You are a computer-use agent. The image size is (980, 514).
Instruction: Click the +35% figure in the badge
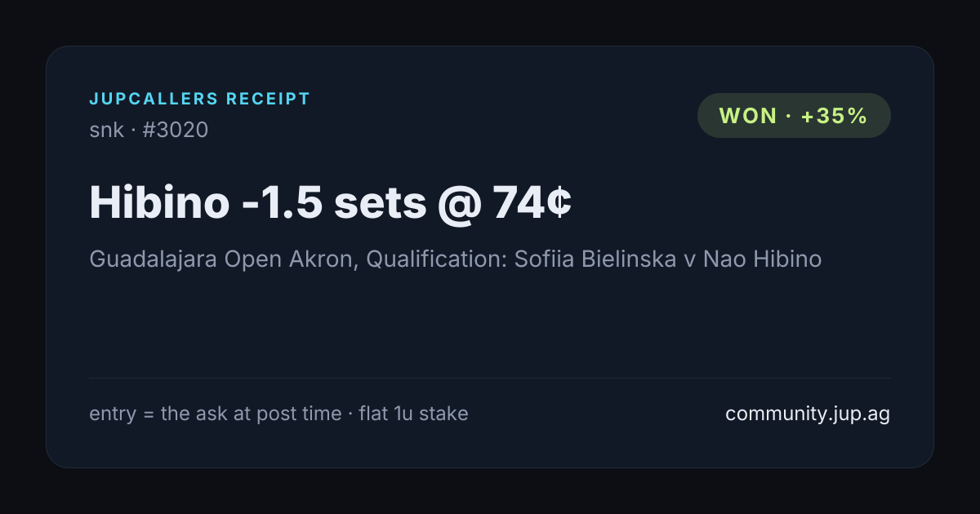[x=834, y=116]
